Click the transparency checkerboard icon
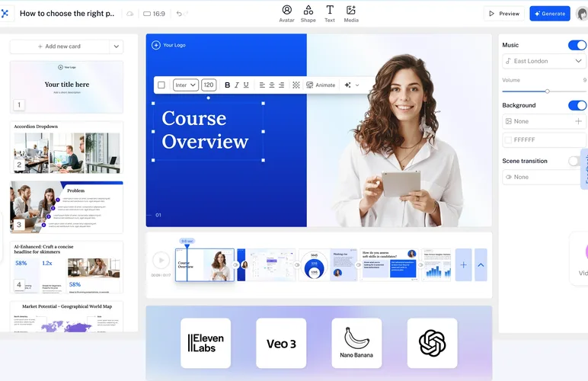Screen dimensions: 588x381 coord(296,85)
